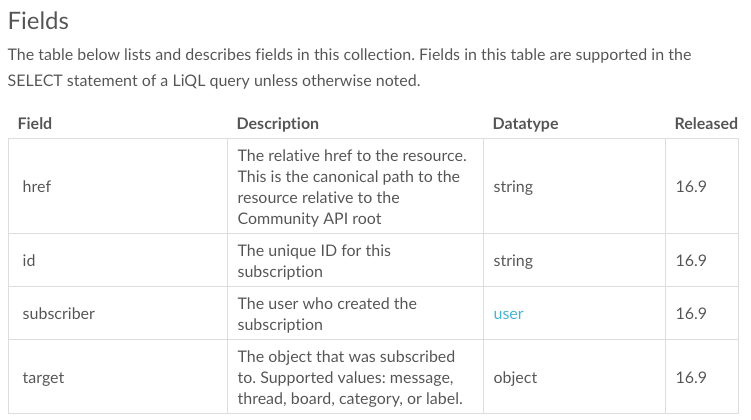Select the Description column header

[x=278, y=124]
